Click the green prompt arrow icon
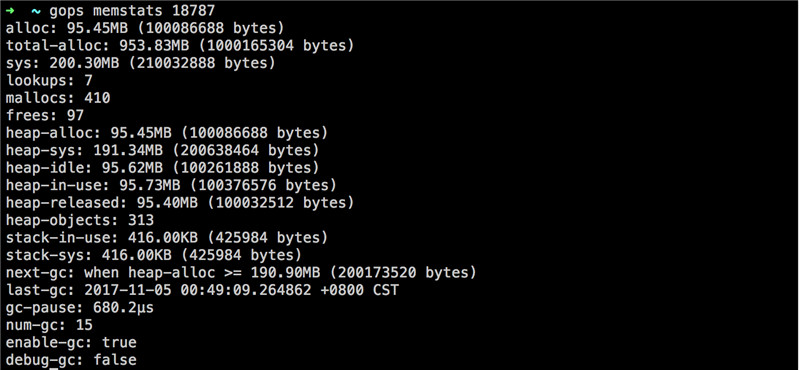 click(x=10, y=10)
